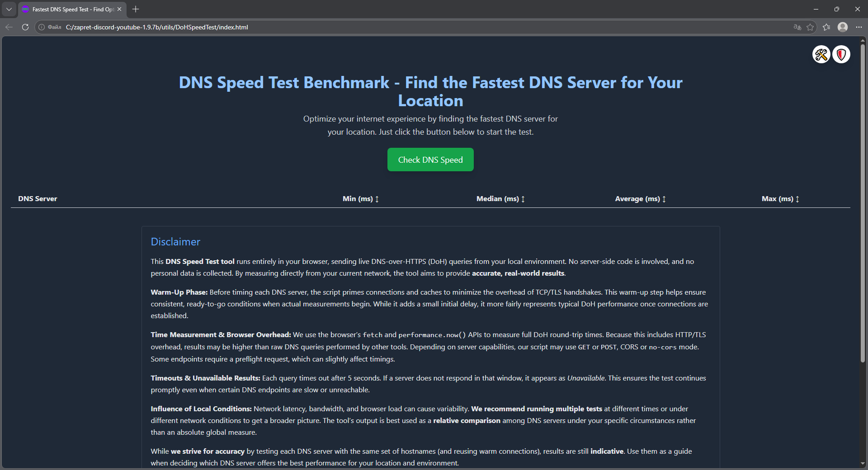Open a new browser tab
This screenshot has height=470, width=868.
point(136,9)
